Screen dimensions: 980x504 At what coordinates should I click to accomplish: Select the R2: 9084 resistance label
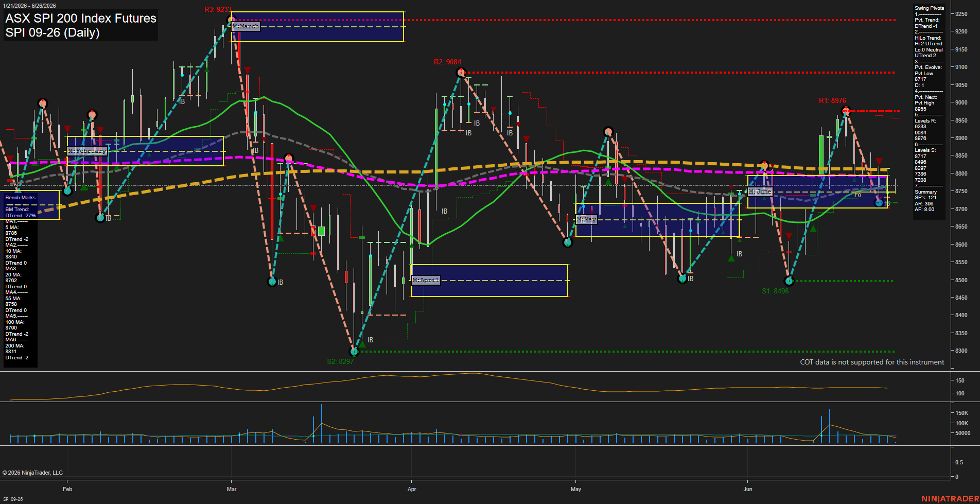[447, 62]
